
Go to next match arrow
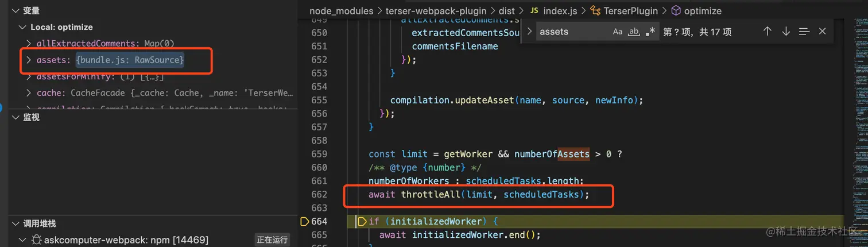click(786, 32)
